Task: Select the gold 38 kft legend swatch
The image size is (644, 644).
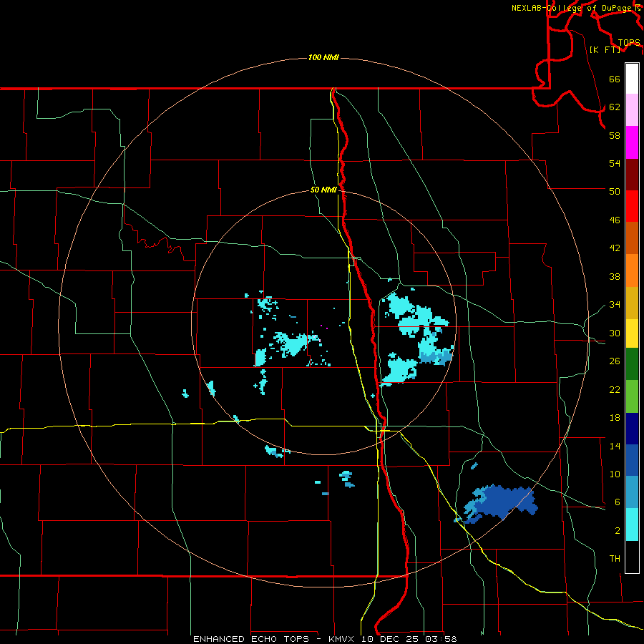Action: pyautogui.click(x=632, y=303)
